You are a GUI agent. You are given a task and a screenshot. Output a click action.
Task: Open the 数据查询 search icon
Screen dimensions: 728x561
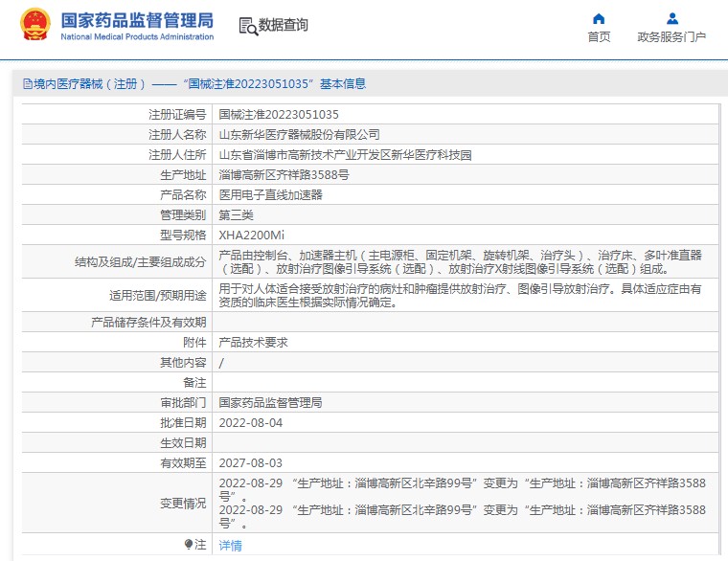click(x=248, y=26)
